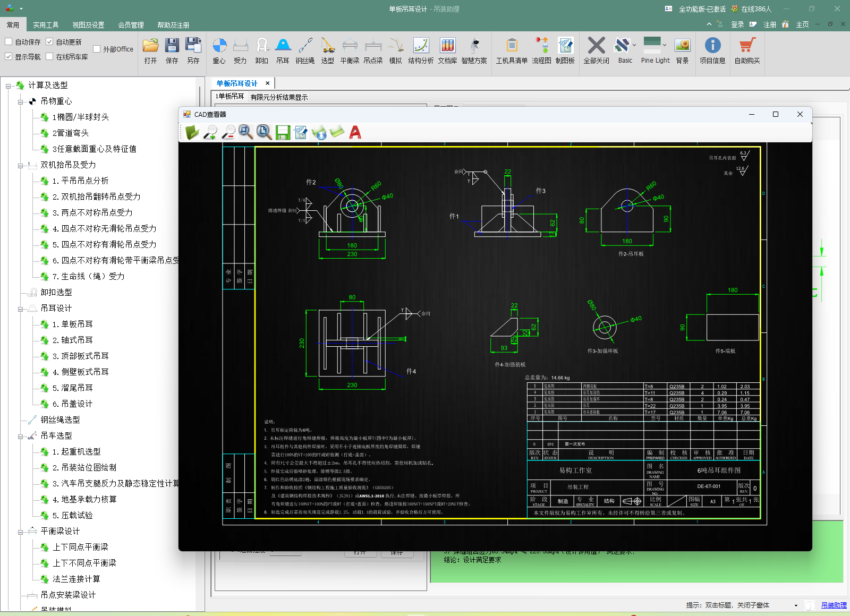The height and width of the screenshot is (616, 850).
Task: Select tree item 1. 单板吊耳
Action: (x=73, y=324)
